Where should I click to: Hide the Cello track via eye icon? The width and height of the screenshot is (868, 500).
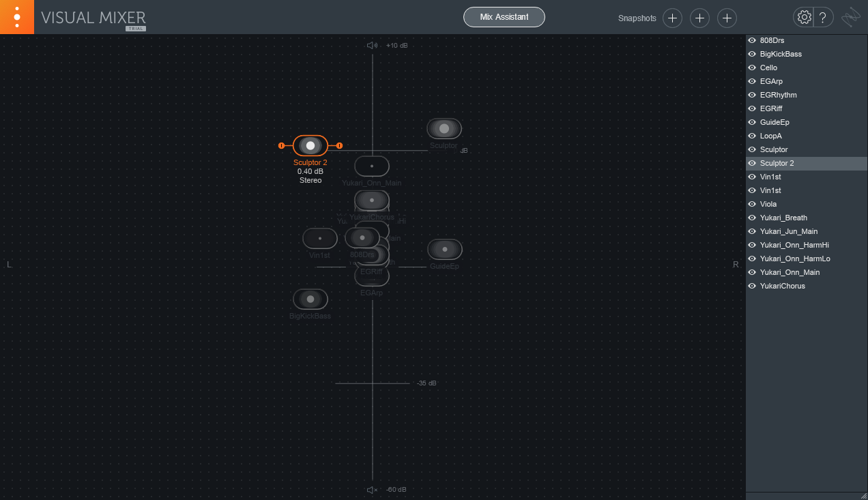tap(752, 68)
